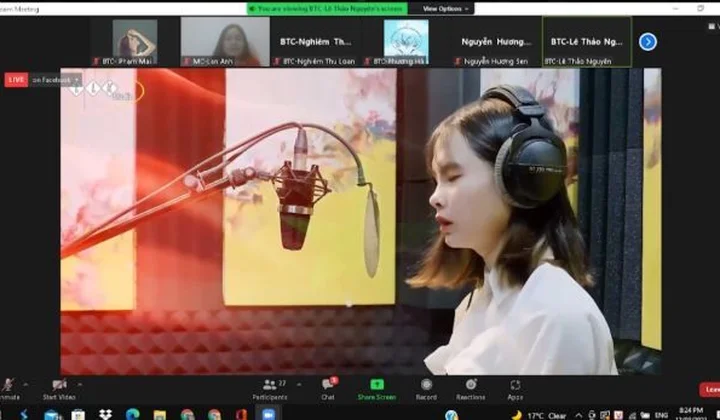This screenshot has height=420, width=720.
Task: Maximize the Zoom Meeting window
Action: 700,8
